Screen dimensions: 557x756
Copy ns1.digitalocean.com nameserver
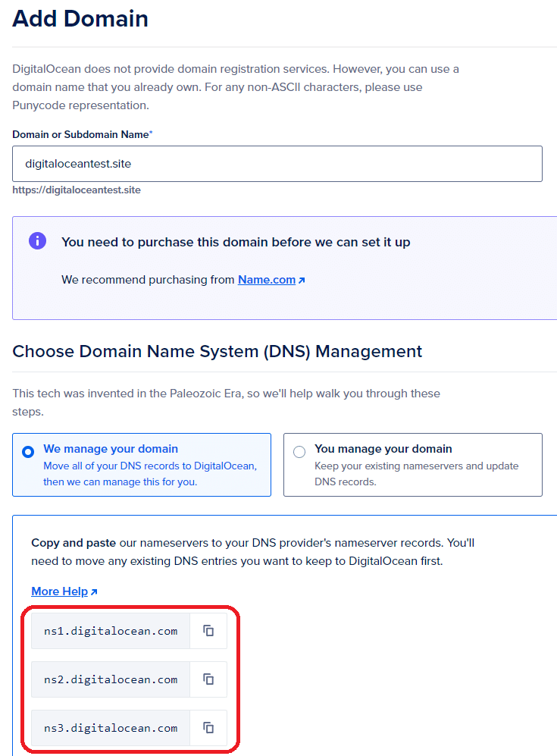(x=208, y=631)
